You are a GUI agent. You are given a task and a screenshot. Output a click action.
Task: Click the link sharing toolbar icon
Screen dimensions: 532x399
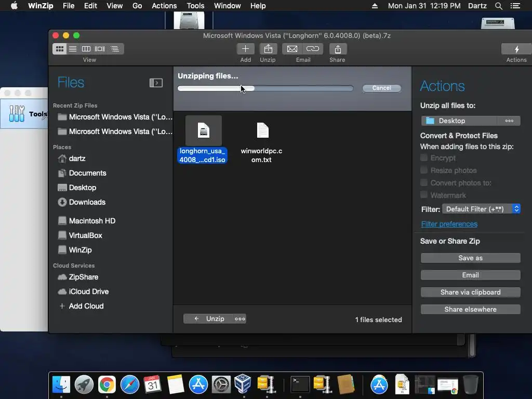(x=313, y=49)
